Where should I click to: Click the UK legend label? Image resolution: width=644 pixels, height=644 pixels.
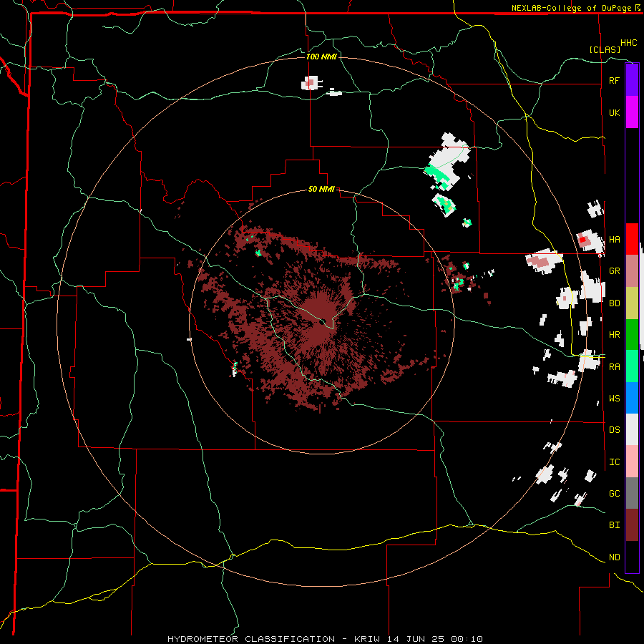pyautogui.click(x=614, y=112)
